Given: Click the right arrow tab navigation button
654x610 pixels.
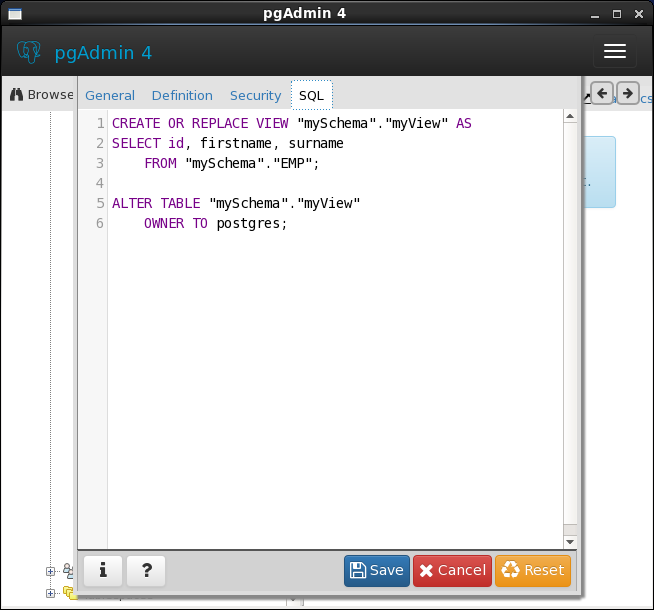Looking at the screenshot, I should tap(627, 93).
